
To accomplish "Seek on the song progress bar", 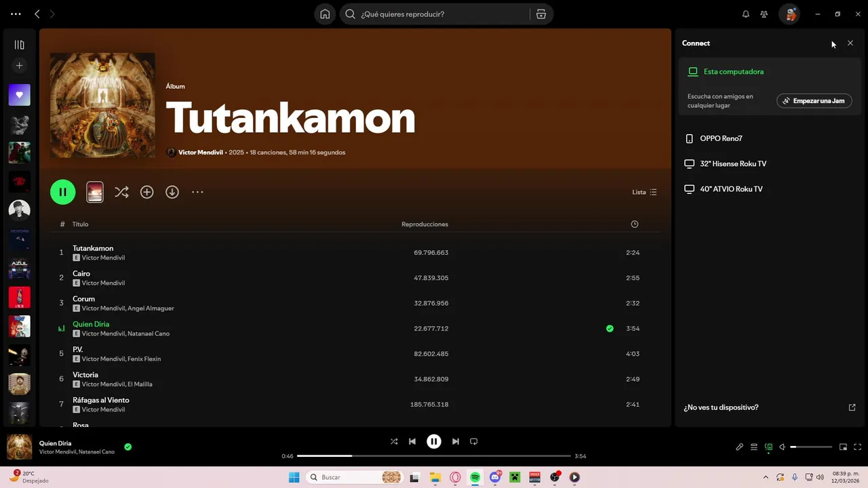I will point(434,456).
